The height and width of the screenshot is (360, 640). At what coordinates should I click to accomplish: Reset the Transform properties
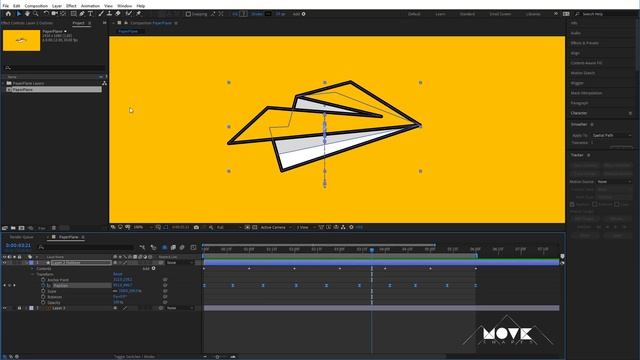(118, 274)
